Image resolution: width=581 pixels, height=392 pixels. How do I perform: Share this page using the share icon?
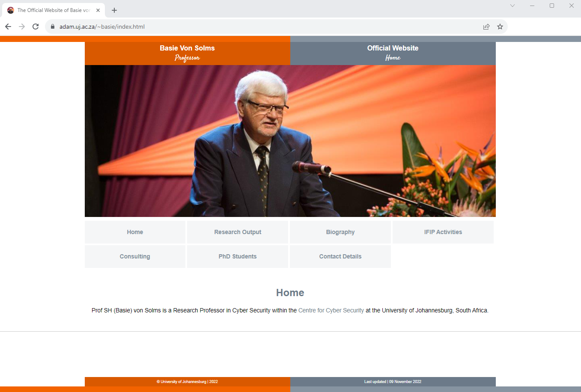(486, 27)
